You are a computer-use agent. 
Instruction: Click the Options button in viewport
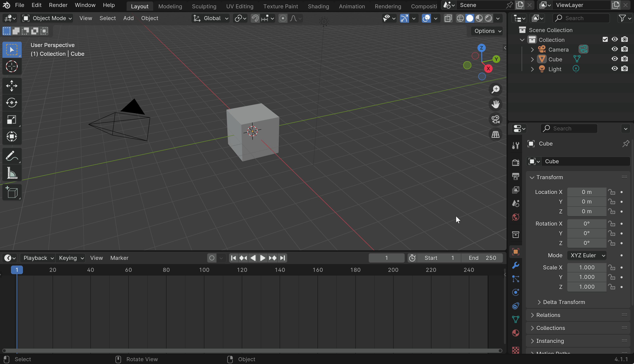(x=487, y=31)
